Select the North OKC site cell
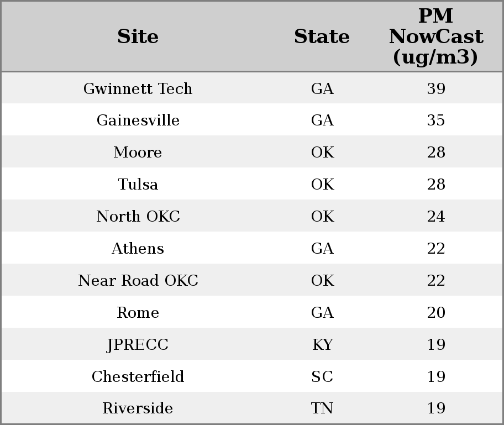Screen dimensions: 504x425 coord(138,216)
